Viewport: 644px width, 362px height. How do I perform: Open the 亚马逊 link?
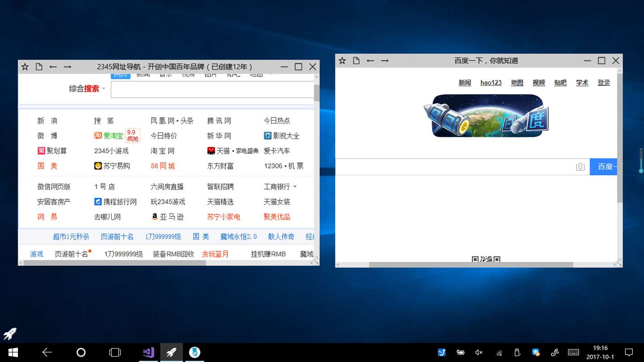pyautogui.click(x=168, y=217)
